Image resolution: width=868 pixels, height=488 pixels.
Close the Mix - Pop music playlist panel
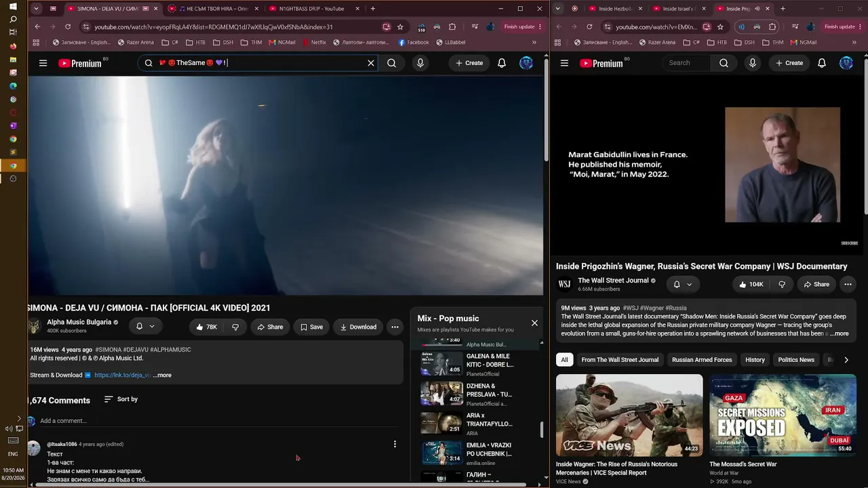pyautogui.click(x=534, y=323)
